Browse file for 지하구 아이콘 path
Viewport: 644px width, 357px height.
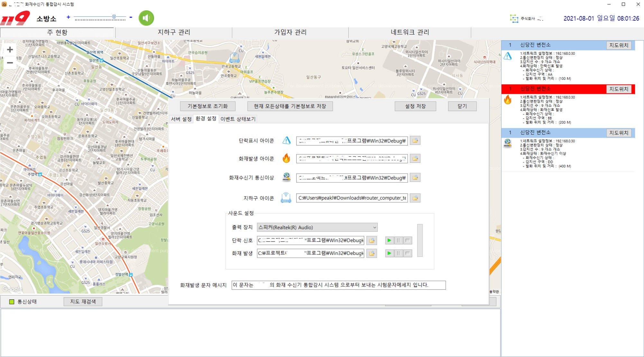coord(415,198)
